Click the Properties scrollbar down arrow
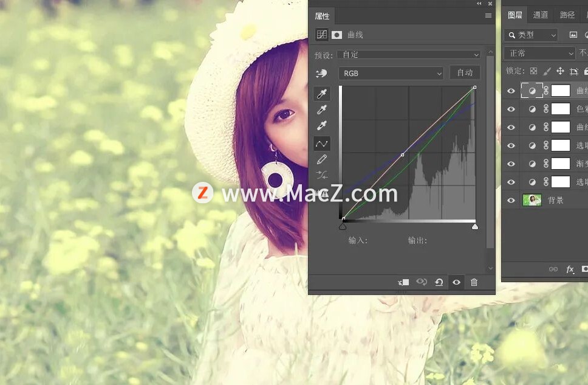The image size is (588, 385). (490, 268)
